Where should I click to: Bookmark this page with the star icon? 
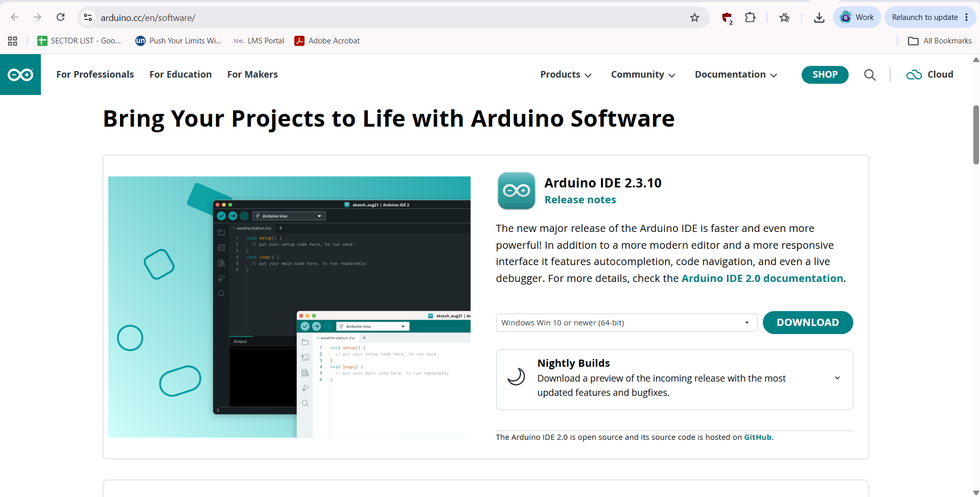[694, 18]
